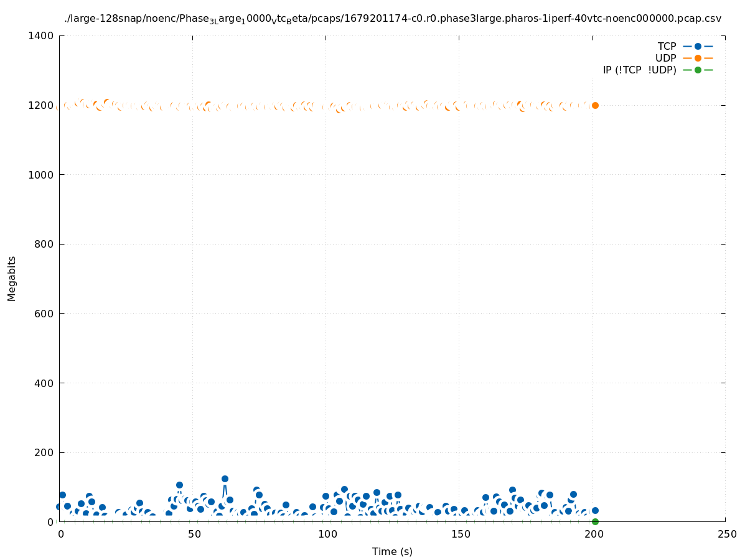Image resolution: width=745 pixels, height=560 pixels.
Task: Click the UDP orange legend marker
Action: (x=698, y=58)
